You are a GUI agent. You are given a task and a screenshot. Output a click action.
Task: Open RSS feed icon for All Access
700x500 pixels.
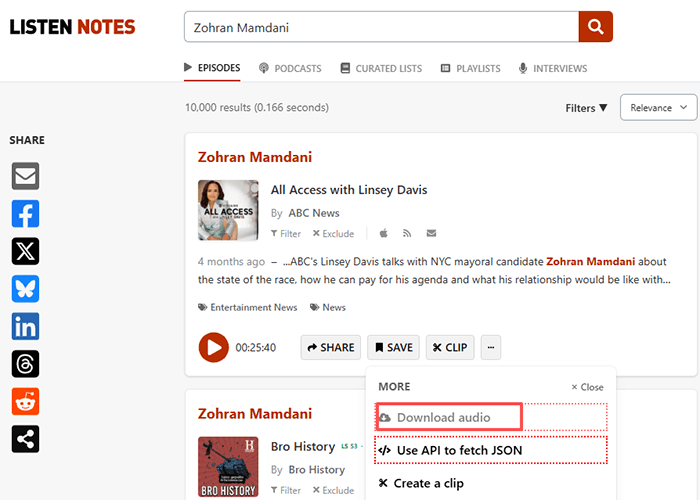point(407,233)
